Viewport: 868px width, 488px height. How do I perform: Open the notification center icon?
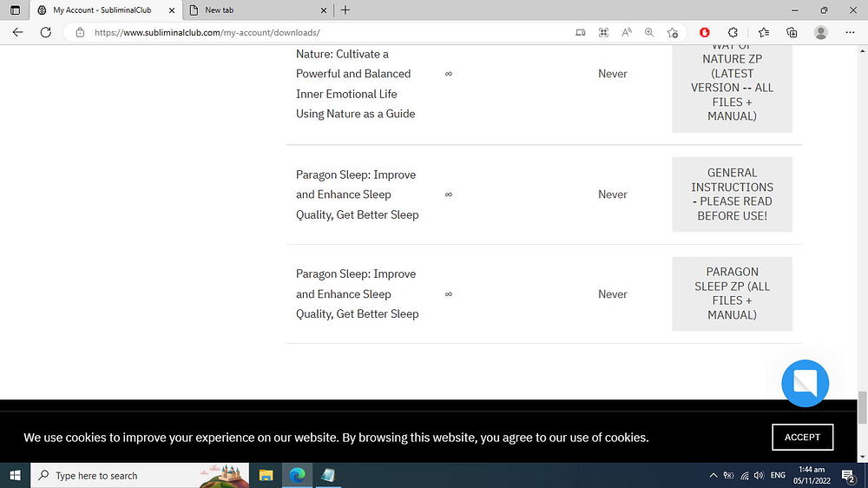pos(848,475)
